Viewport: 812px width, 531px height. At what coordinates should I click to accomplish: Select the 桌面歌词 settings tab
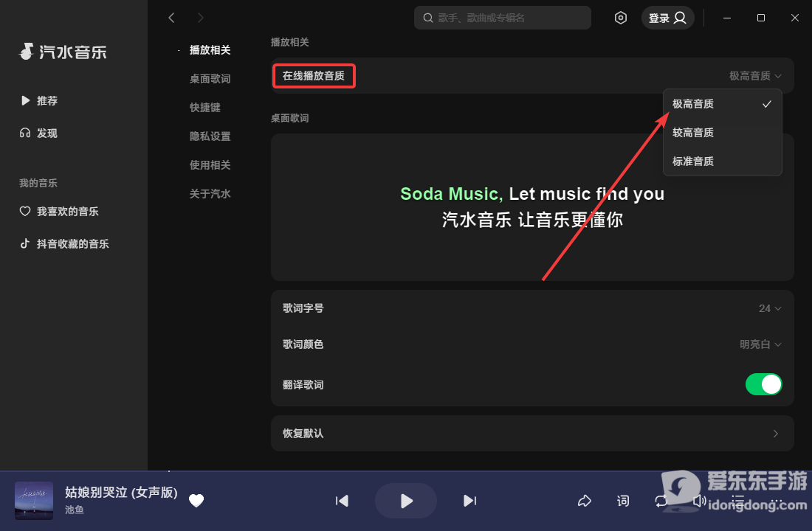click(x=210, y=79)
